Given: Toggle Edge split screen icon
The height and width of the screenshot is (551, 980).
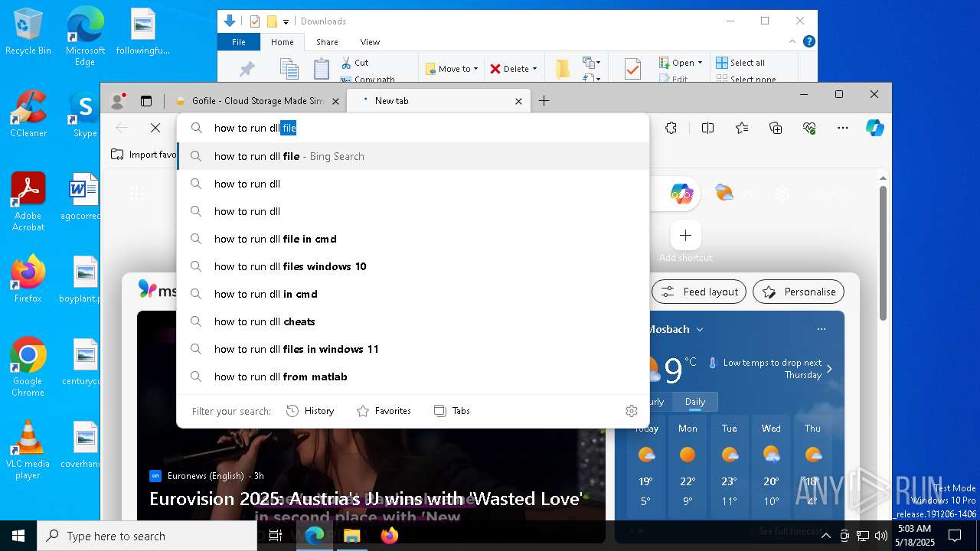Looking at the screenshot, I should pyautogui.click(x=707, y=128).
